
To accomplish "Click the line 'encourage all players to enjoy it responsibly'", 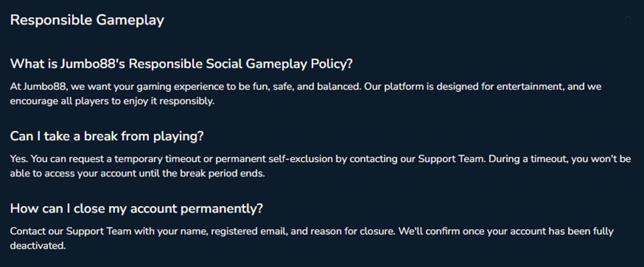I will [112, 101].
